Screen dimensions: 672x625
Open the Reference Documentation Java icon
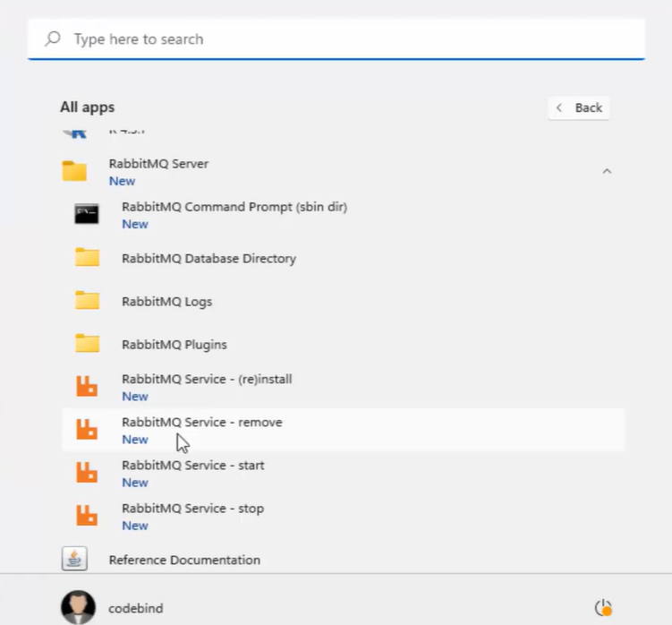[x=74, y=559]
